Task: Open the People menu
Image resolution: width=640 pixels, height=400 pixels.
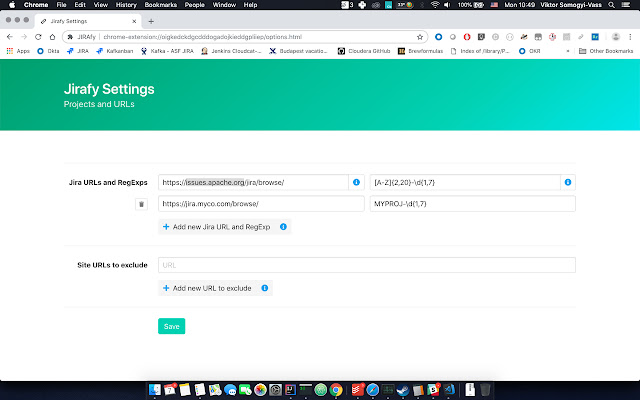Action: 194,5
